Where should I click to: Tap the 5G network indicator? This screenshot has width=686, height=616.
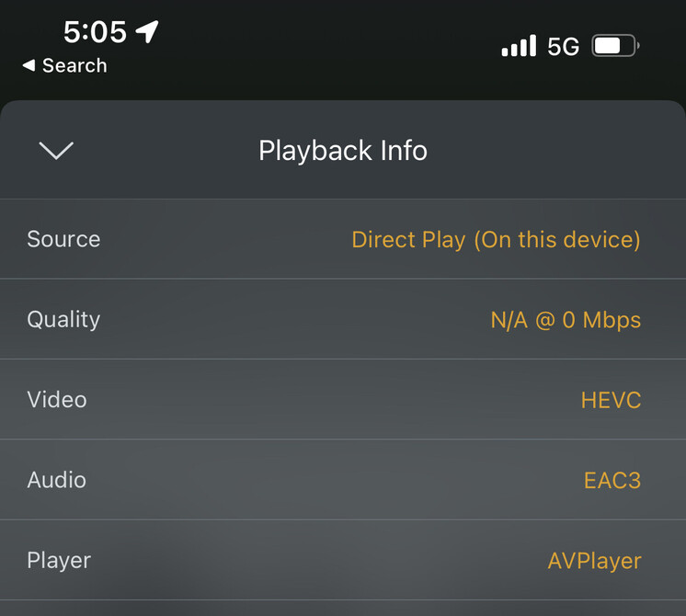563,47
